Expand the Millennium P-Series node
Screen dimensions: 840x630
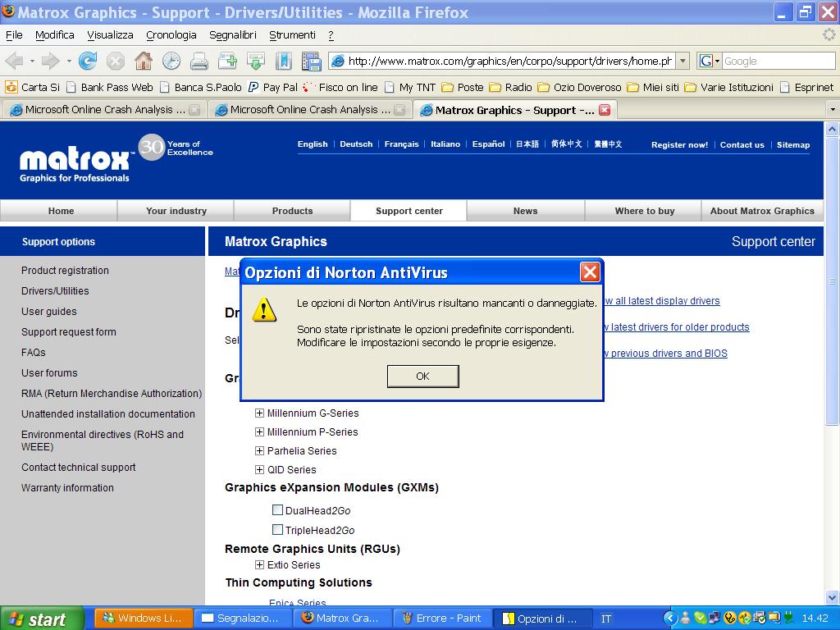click(x=259, y=431)
